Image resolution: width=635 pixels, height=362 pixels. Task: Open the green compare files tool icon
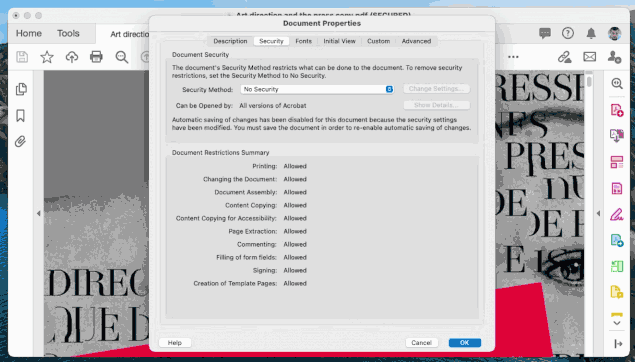click(617, 266)
